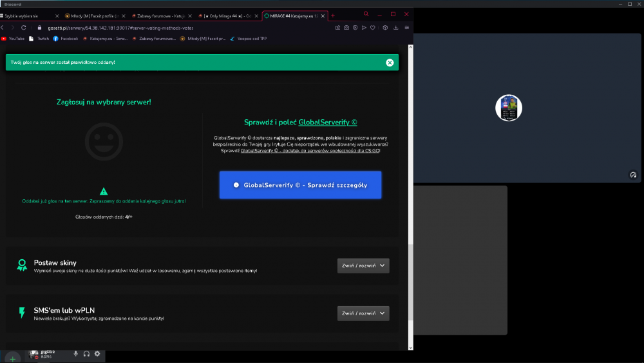Click the green warning triangle icon
The width and height of the screenshot is (644, 363).
pos(104,191)
